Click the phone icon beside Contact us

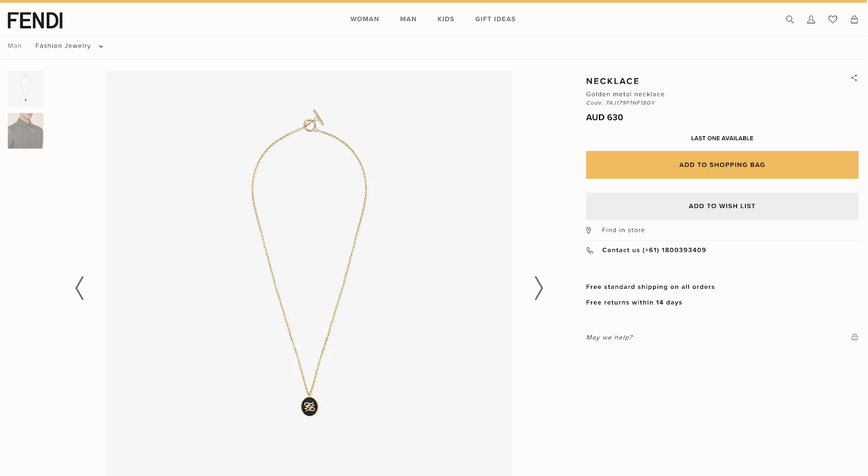point(590,250)
